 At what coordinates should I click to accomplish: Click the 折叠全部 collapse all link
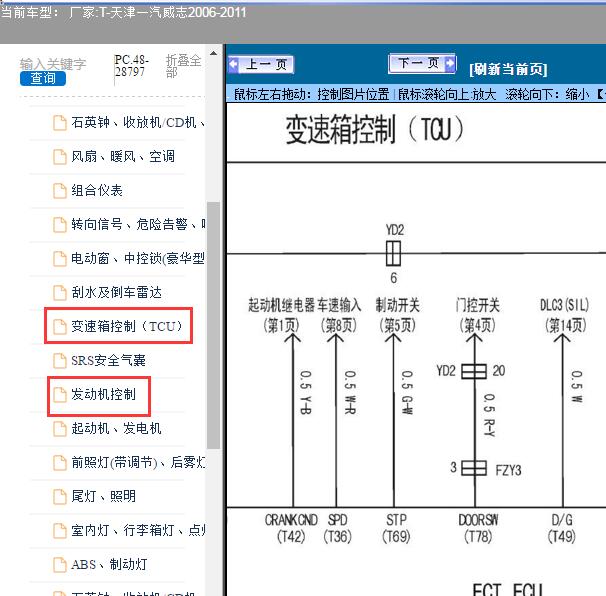coord(183,66)
